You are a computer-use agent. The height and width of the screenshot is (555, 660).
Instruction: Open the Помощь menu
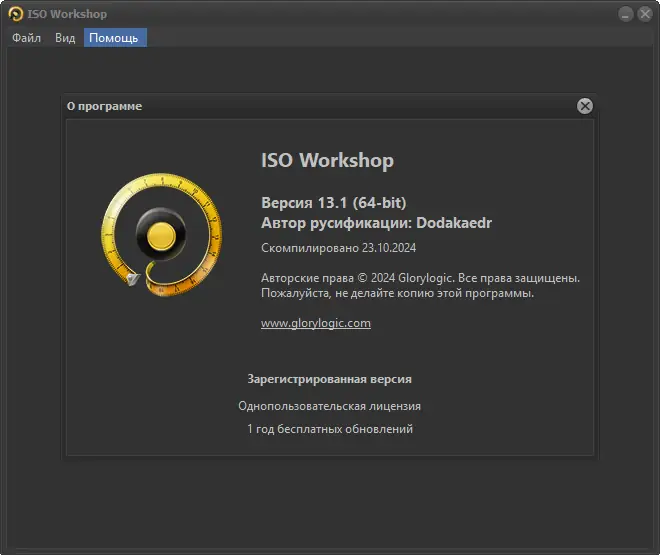click(115, 38)
